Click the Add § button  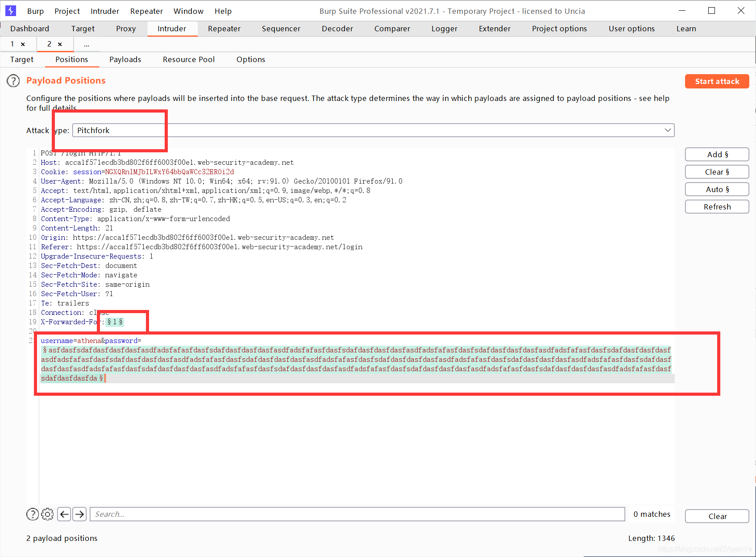[x=717, y=155]
